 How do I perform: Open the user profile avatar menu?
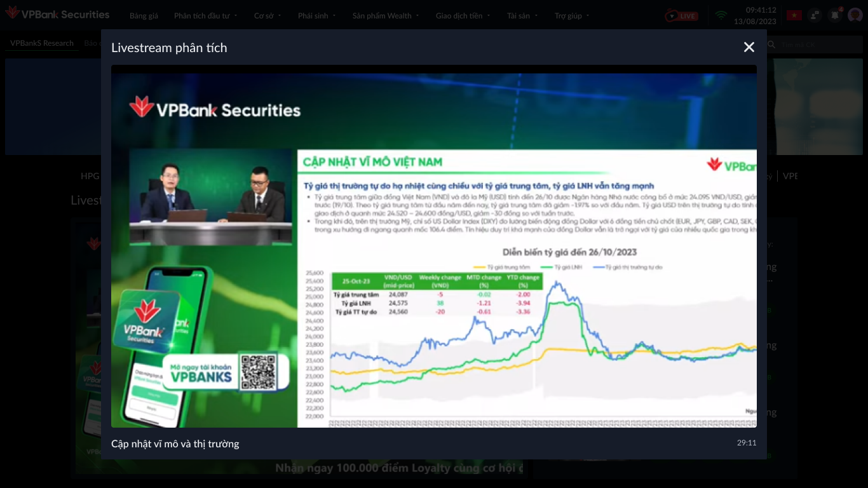(x=855, y=15)
